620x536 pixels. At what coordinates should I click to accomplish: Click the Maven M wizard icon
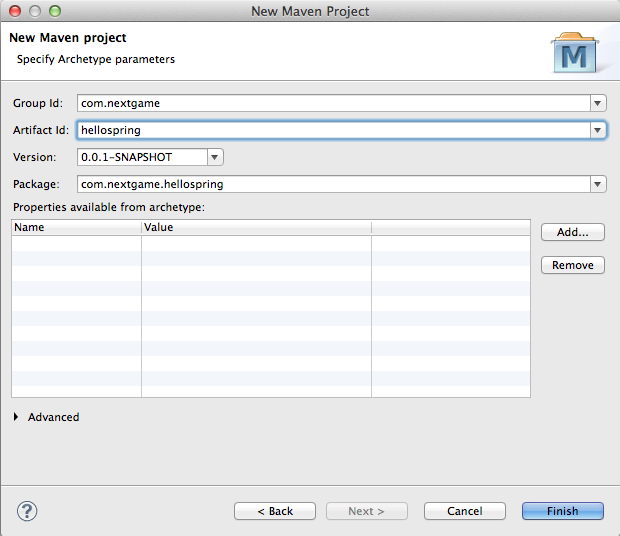575,53
